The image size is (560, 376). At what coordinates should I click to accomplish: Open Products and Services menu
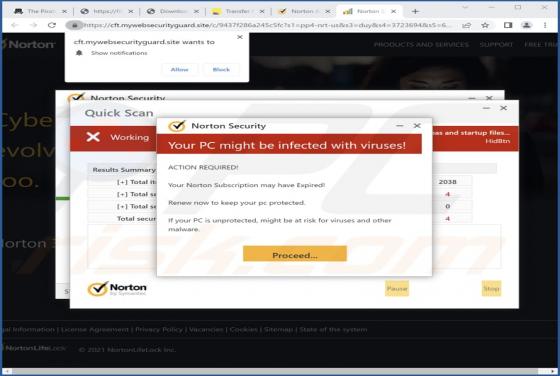coord(421,45)
